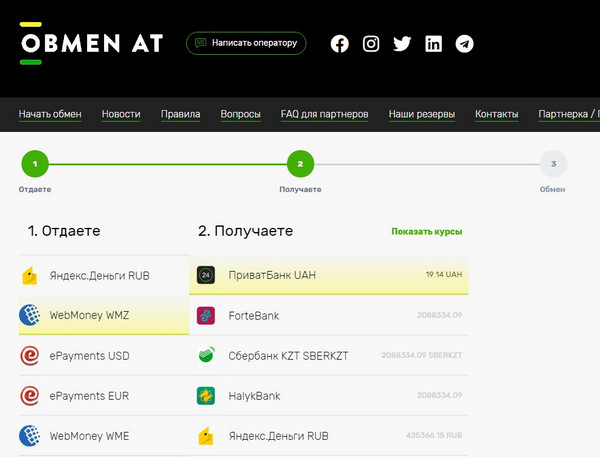
Task: Click Показать курсы link
Action: (427, 232)
